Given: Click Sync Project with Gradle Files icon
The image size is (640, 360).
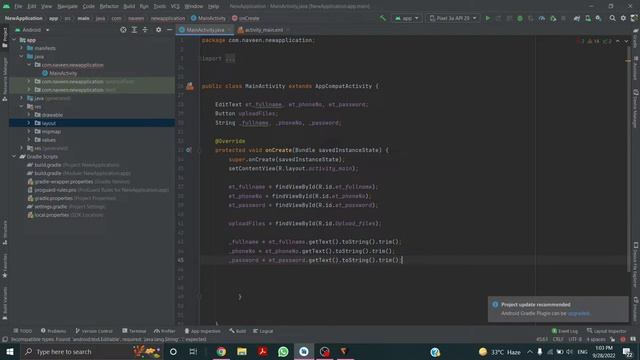Looking at the screenshot, I should 577,18.
